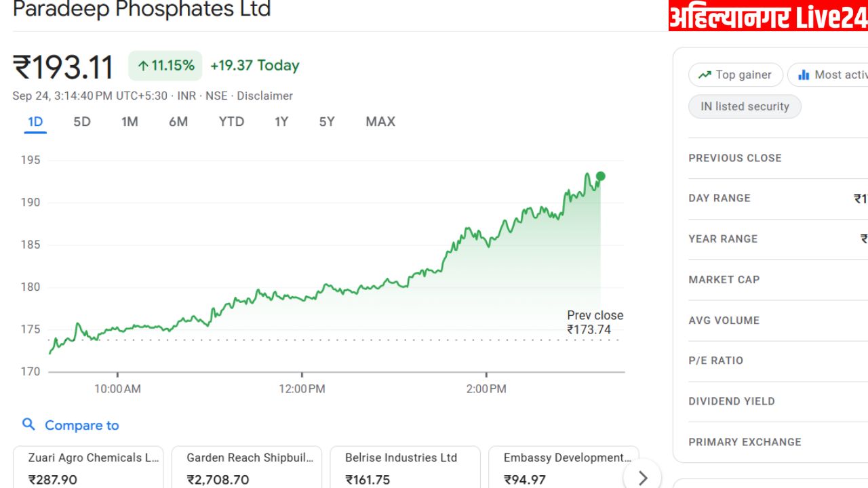Select the 1D chart range tab
The image size is (868, 488).
point(35,122)
